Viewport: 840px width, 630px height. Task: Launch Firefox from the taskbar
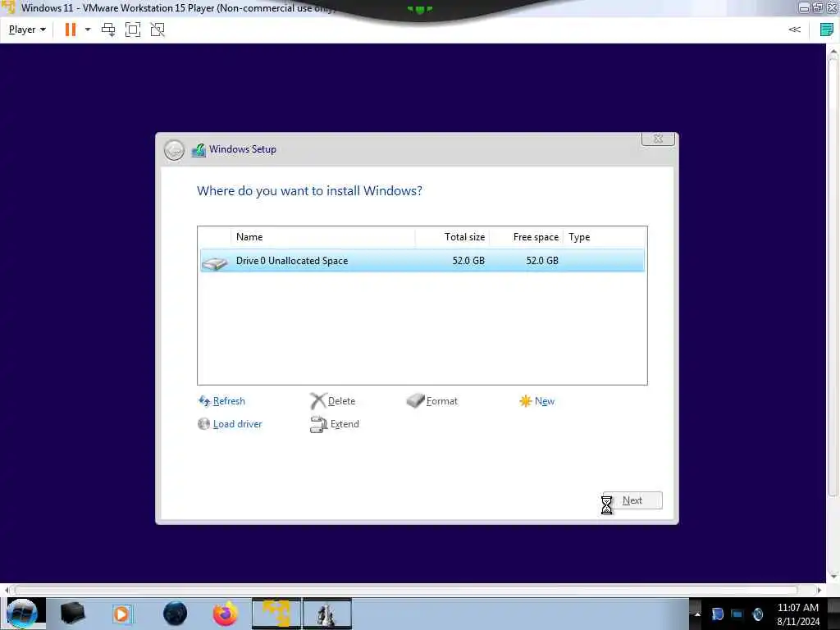pyautogui.click(x=226, y=614)
